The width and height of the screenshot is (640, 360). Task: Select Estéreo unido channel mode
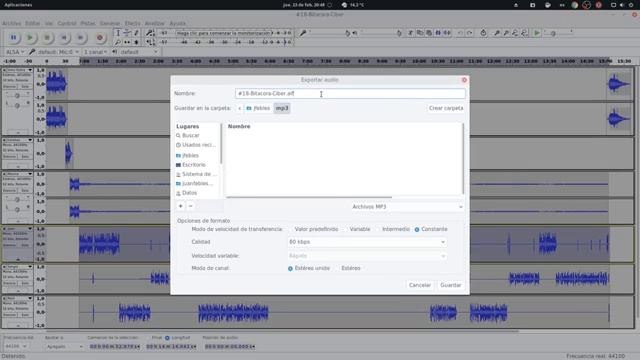(x=309, y=268)
